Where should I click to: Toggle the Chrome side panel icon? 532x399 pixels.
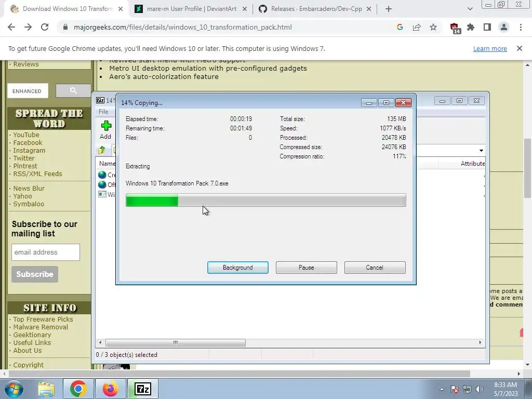pos(487,27)
